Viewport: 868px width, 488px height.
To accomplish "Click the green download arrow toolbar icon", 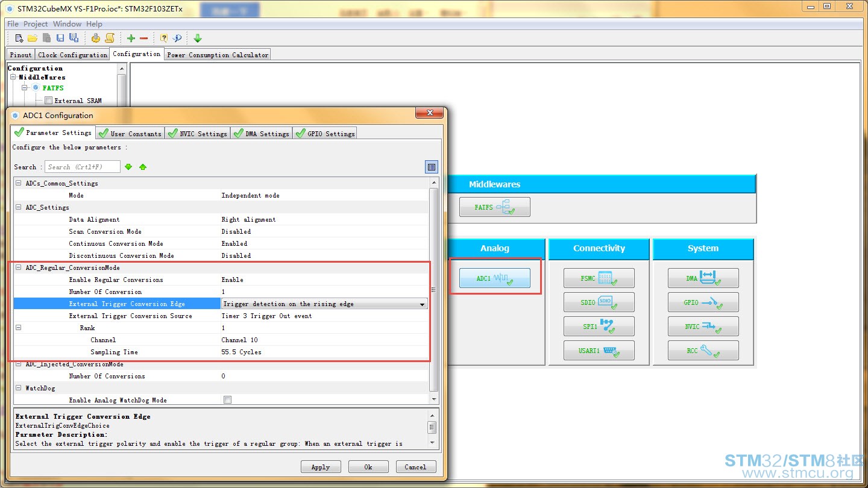I will pos(197,38).
